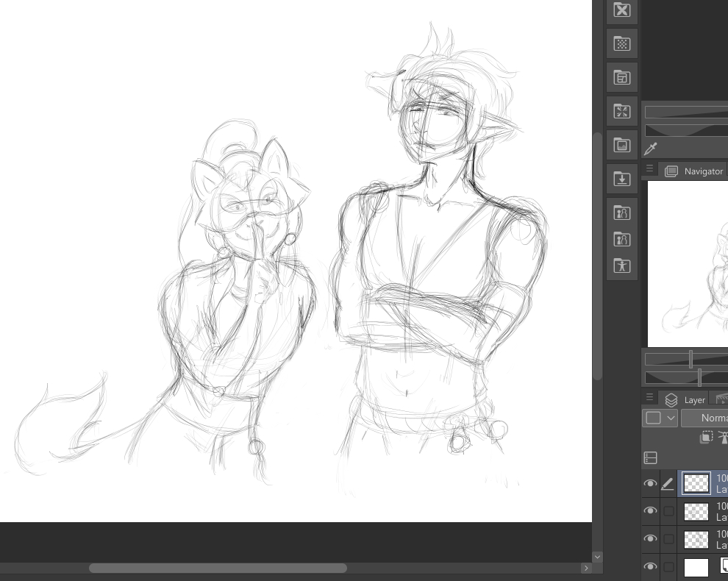The width and height of the screenshot is (728, 581).
Task: Check the selection box of third layer
Action: pyautogui.click(x=668, y=539)
